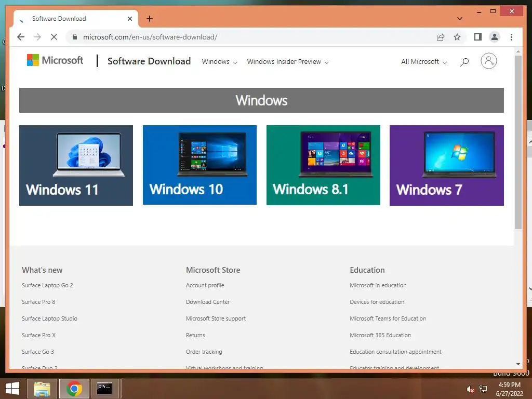Open the Windows Start button
Image resolution: width=532 pixels, height=399 pixels.
[12, 389]
